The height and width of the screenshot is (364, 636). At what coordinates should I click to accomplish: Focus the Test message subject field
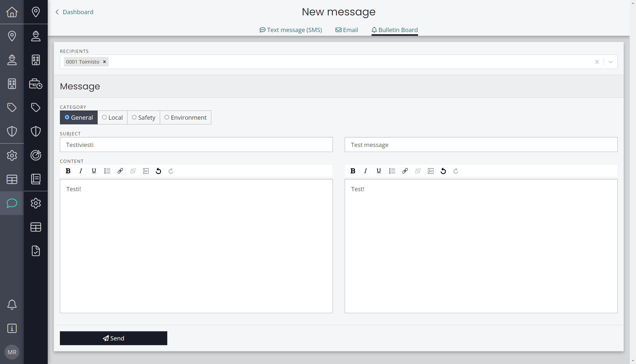(481, 145)
